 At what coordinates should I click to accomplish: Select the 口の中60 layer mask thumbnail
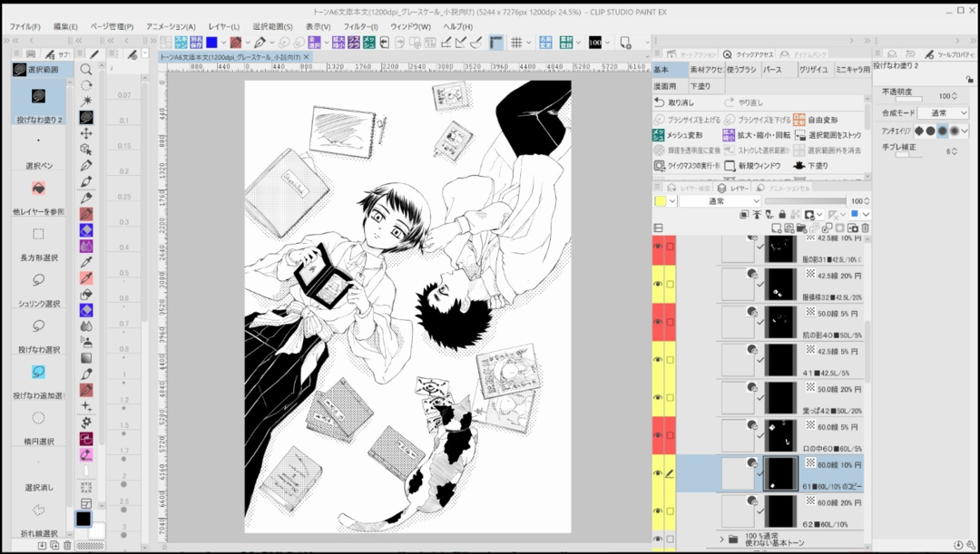780,436
